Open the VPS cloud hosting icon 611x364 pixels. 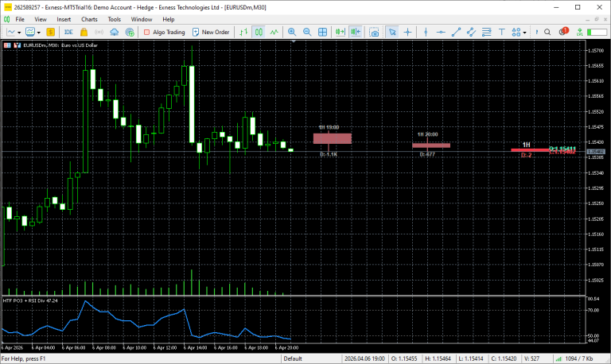coord(115,32)
